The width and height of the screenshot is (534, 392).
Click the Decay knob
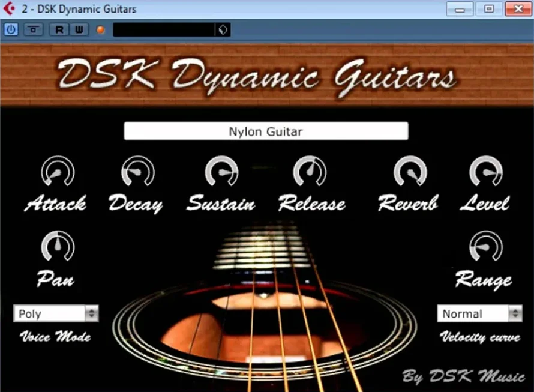(137, 172)
